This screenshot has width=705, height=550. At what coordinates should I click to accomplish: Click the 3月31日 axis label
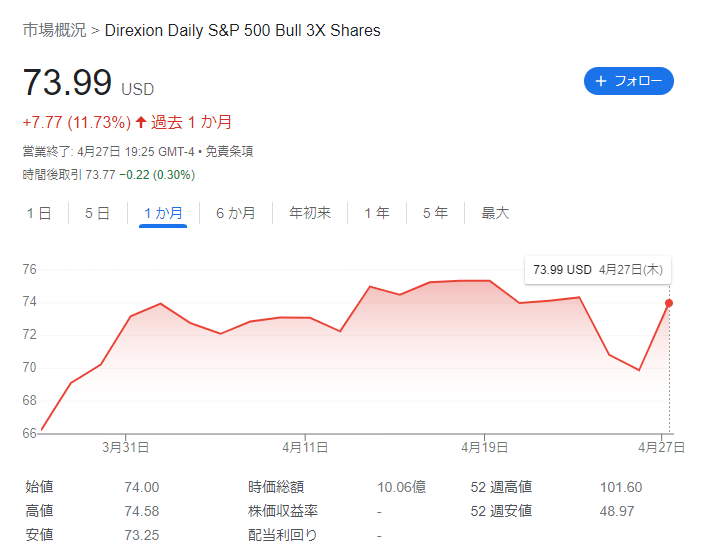click(x=125, y=447)
